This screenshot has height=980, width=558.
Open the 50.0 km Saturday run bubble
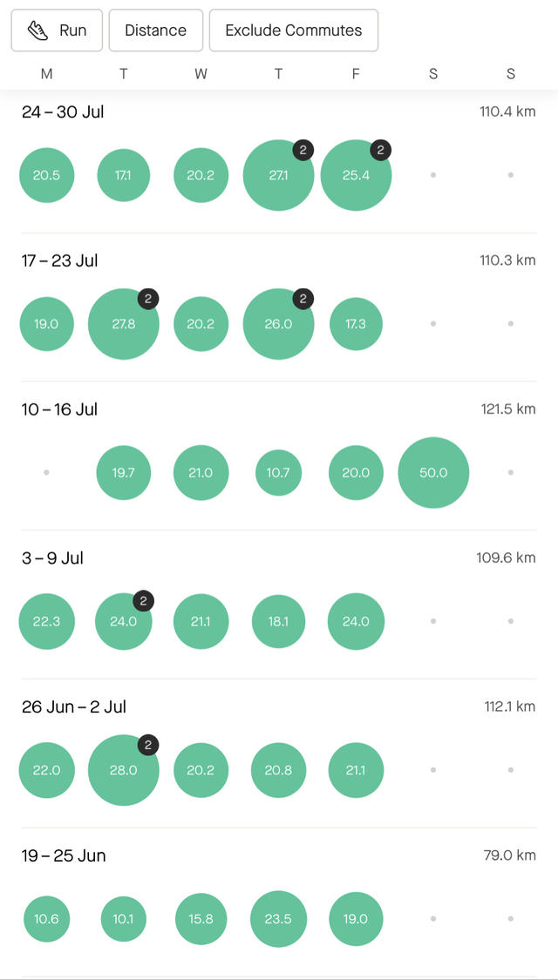point(433,472)
